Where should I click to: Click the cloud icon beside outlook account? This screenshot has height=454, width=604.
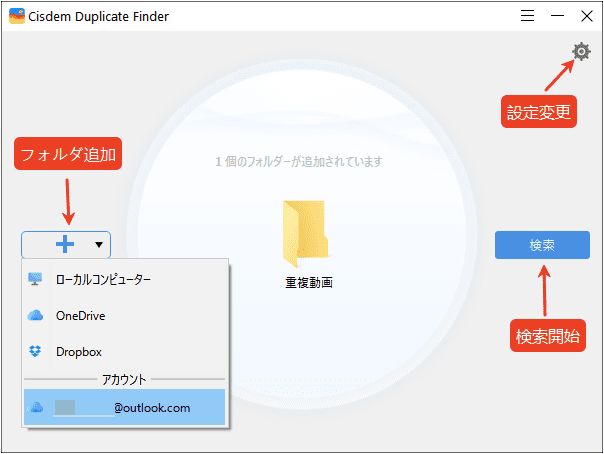(37, 407)
